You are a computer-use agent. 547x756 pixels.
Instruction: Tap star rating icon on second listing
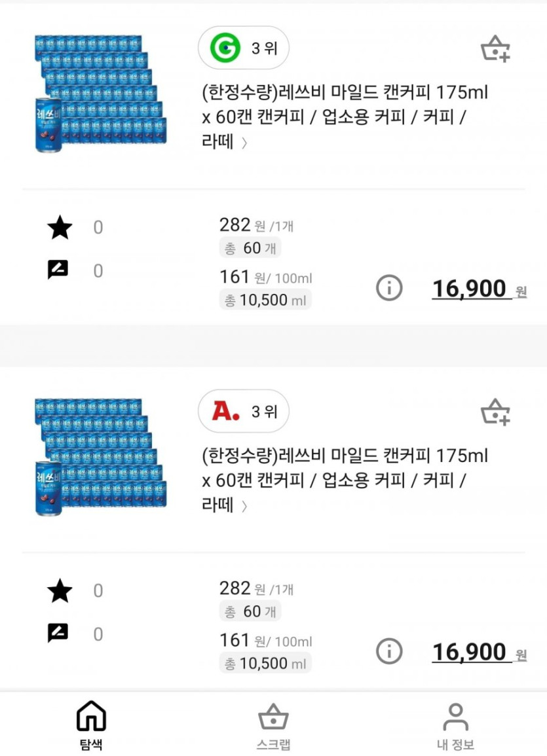pos(60,591)
